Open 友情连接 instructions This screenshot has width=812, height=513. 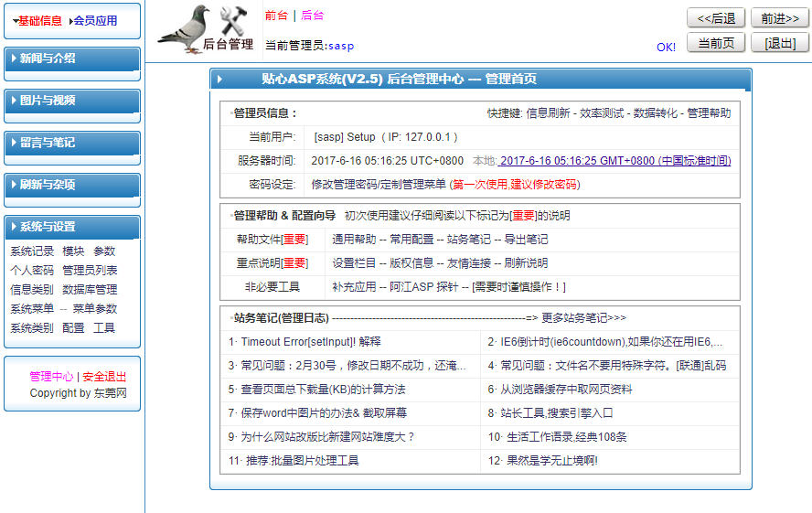(469, 263)
